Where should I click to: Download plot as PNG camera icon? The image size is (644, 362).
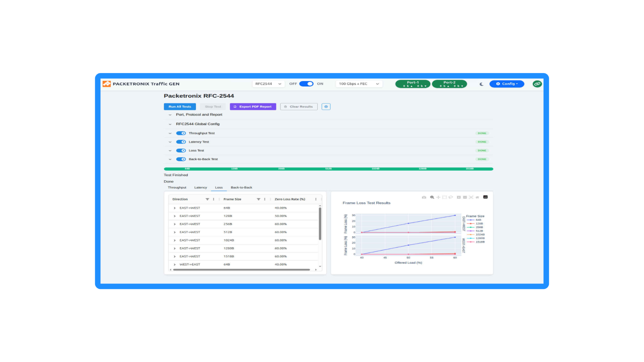point(424,197)
